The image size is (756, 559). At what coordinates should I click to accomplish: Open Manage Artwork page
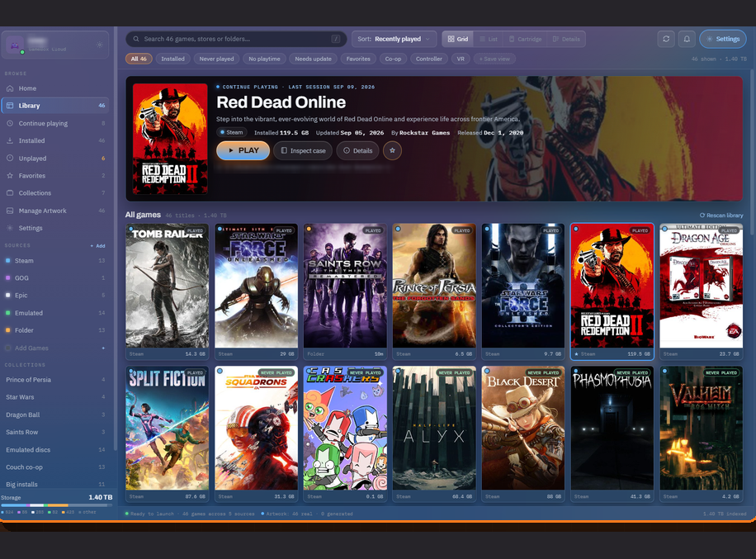click(x=55, y=211)
